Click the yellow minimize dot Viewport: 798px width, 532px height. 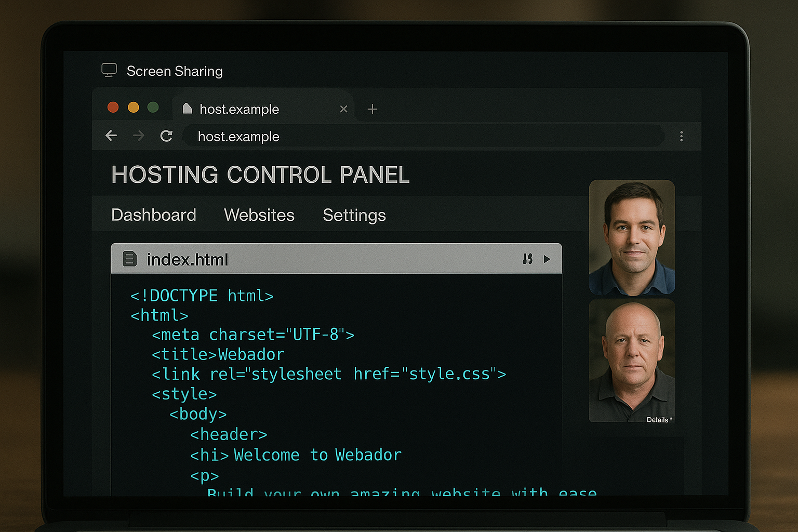(134, 107)
